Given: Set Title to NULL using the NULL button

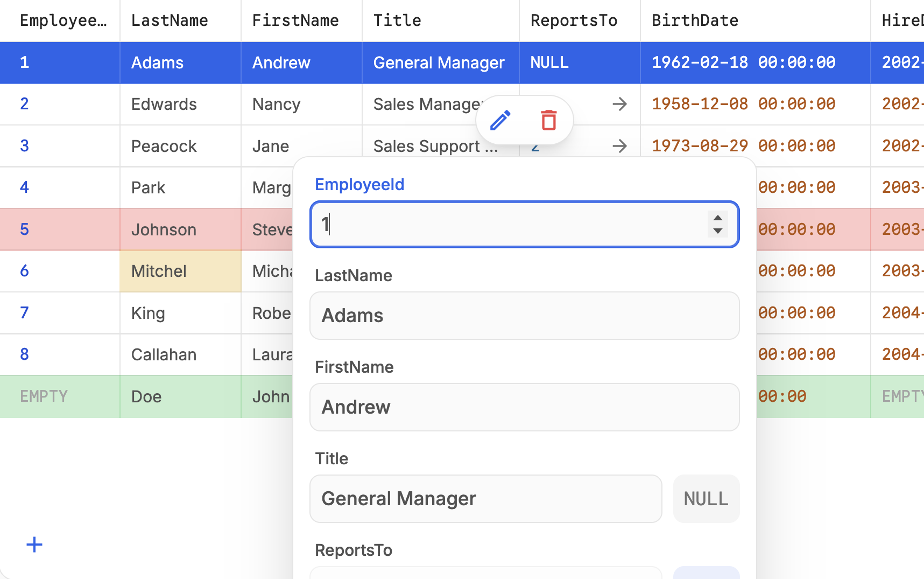Looking at the screenshot, I should coord(706,499).
